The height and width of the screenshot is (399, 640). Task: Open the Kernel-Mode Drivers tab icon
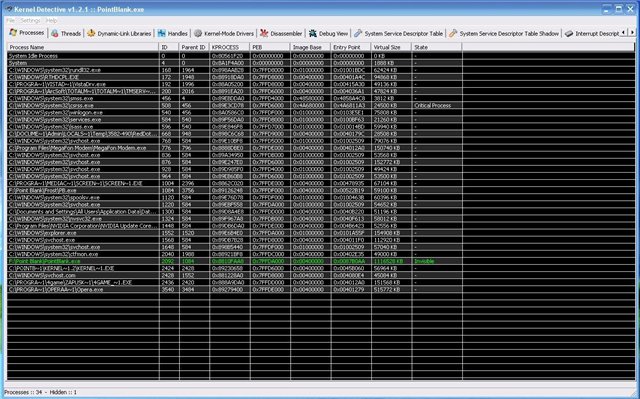[x=198, y=33]
